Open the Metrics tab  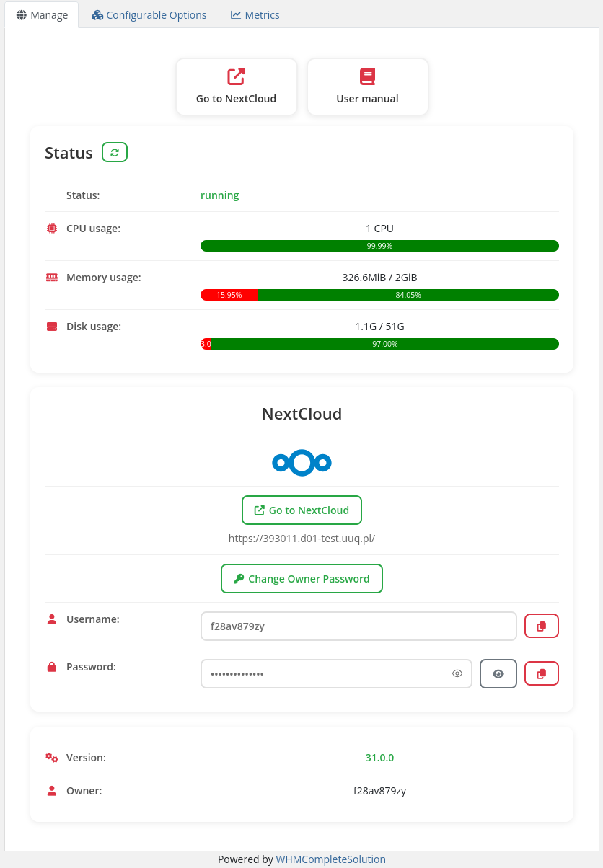(x=255, y=15)
